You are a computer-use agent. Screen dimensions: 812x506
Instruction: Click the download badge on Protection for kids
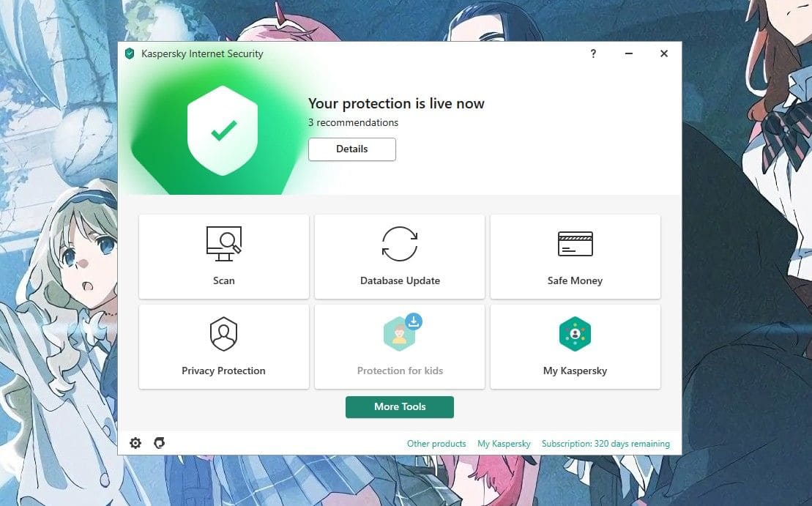pos(413,321)
